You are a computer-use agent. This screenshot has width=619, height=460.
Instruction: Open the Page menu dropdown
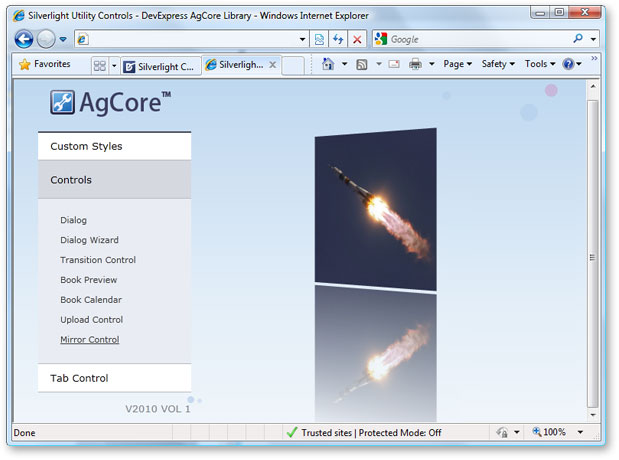tap(457, 64)
